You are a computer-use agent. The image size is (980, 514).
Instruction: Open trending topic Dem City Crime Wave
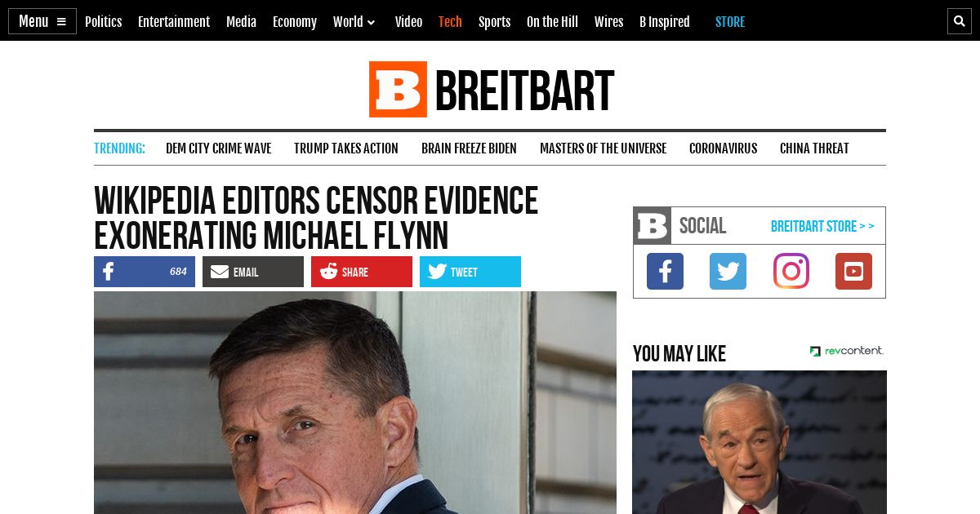[218, 148]
